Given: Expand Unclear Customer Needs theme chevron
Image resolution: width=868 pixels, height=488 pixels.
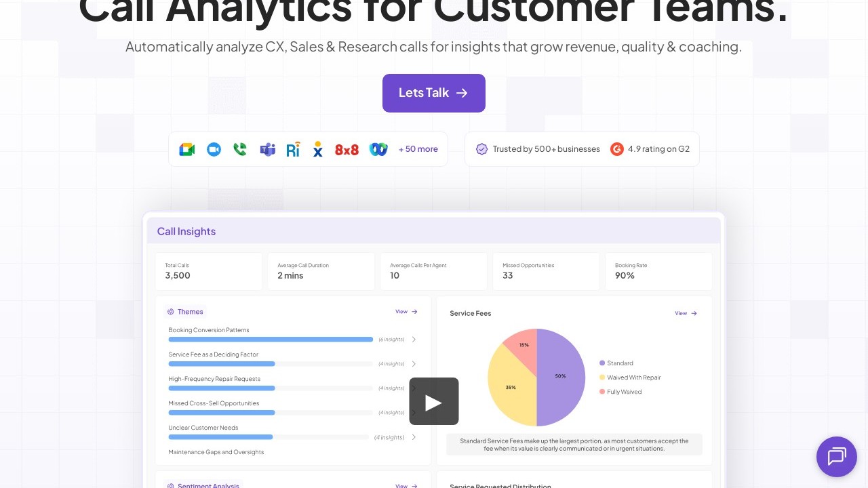Looking at the screenshot, I should click(414, 437).
